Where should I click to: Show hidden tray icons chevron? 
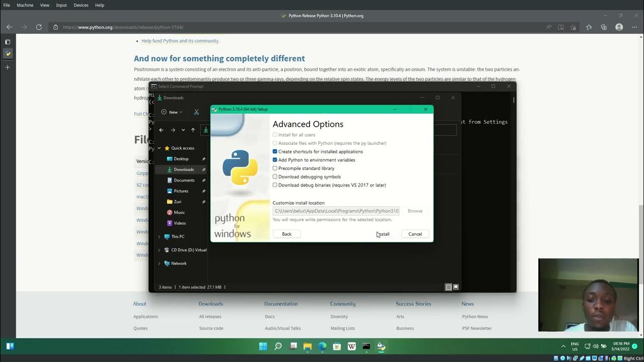(x=563, y=346)
